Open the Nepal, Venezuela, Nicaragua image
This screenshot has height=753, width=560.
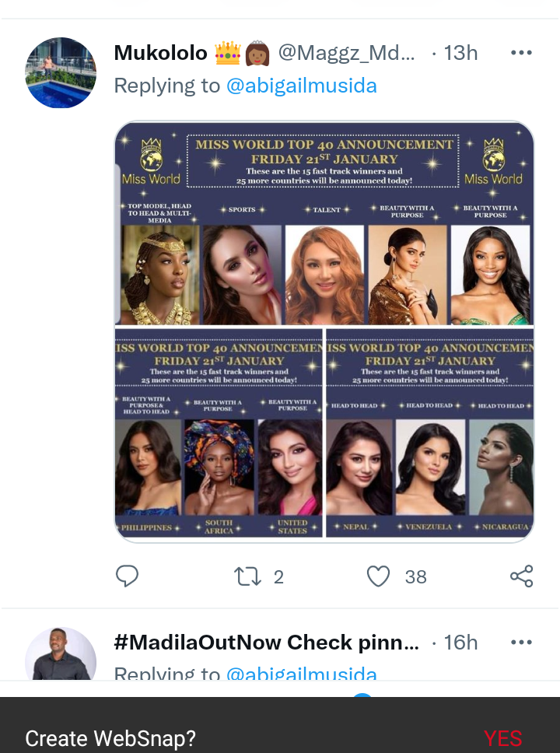[x=430, y=433]
